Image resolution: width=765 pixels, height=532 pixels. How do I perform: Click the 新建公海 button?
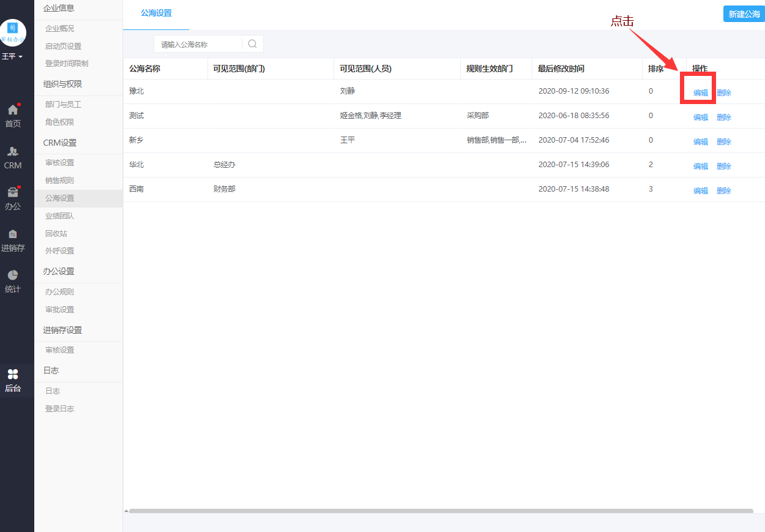[x=744, y=14]
